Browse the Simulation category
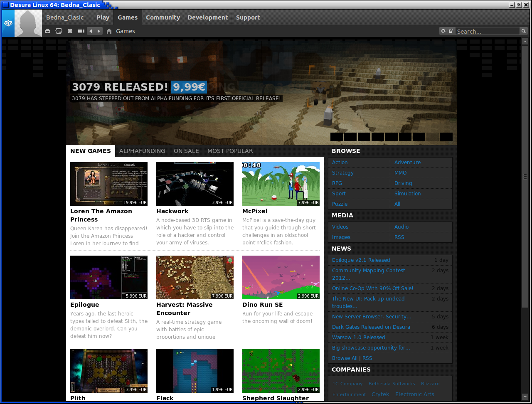This screenshot has height=404, width=532. [408, 194]
